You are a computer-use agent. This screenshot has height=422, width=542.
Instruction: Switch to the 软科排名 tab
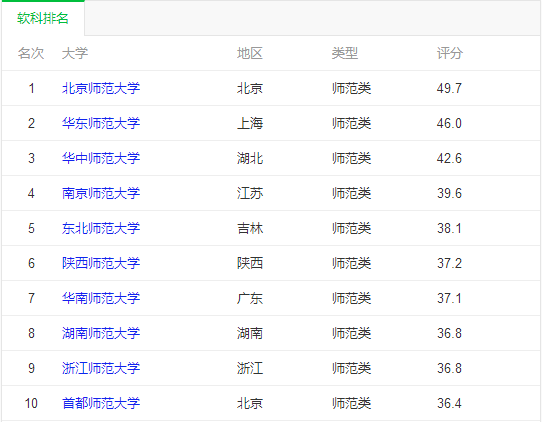click(43, 18)
